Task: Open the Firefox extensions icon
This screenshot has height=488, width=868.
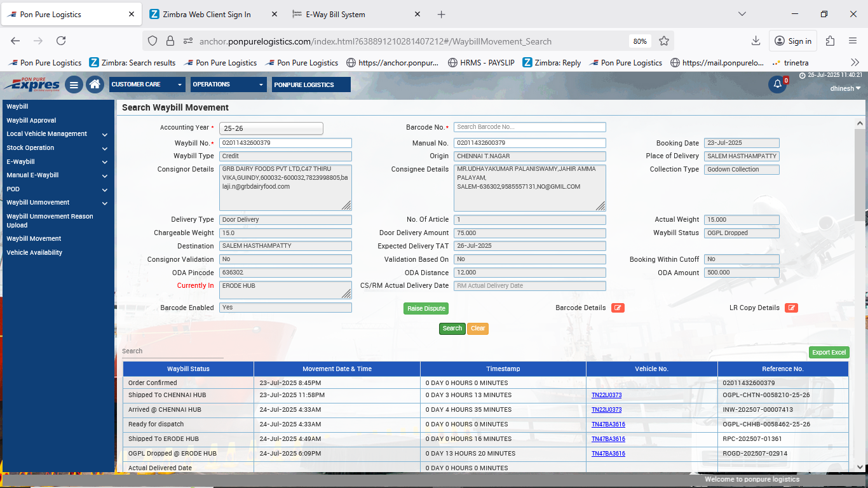Action: pos(830,41)
